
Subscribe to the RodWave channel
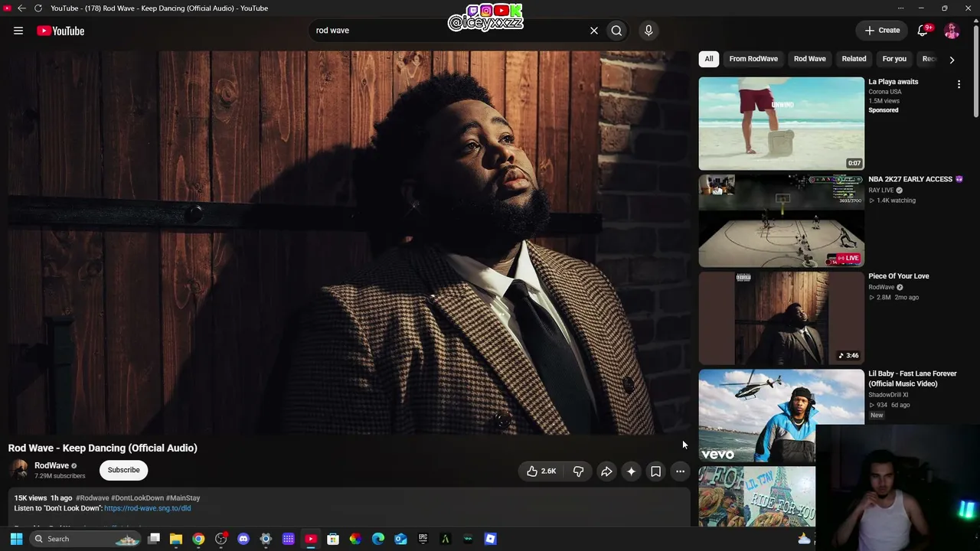click(123, 470)
